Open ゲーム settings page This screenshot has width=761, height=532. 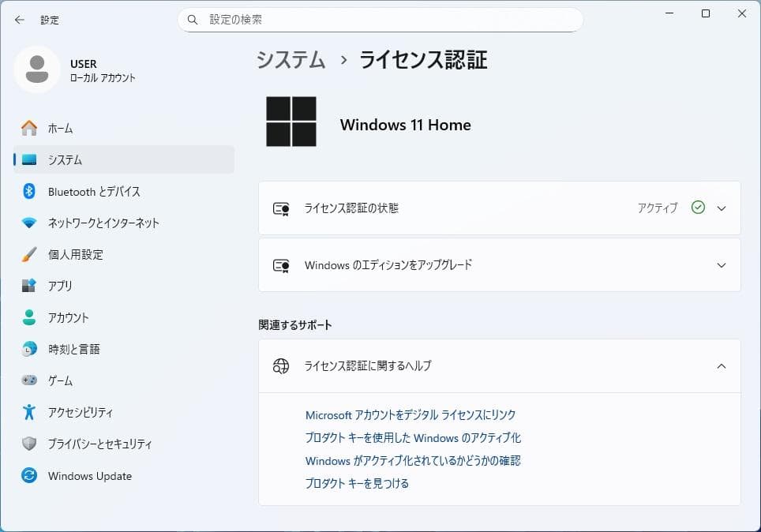point(124,380)
